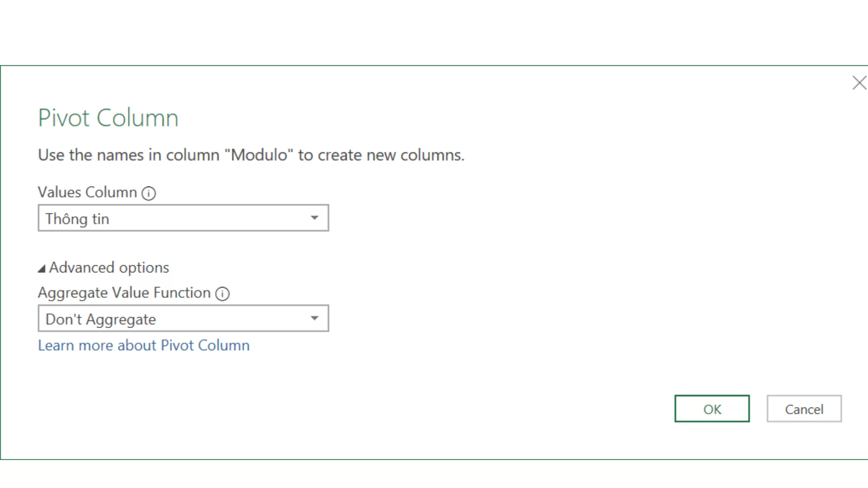Cancel the Pivot Column dialog
This screenshot has height=488, width=868.
[804, 409]
